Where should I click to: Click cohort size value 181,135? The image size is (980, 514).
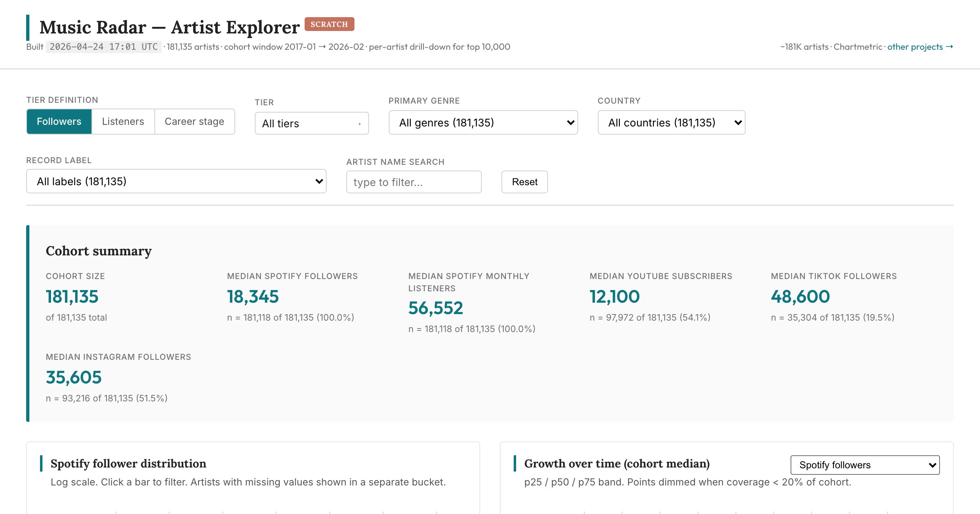pyautogui.click(x=72, y=297)
